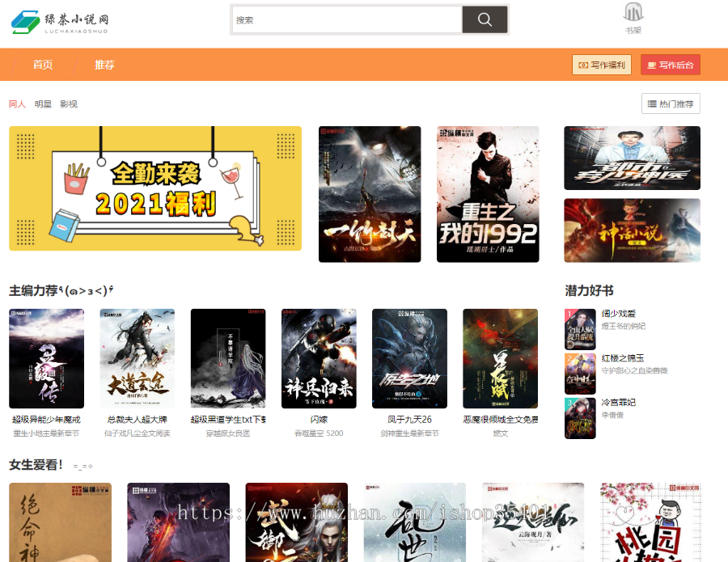Open the cover by 云海观月

tap(533, 522)
